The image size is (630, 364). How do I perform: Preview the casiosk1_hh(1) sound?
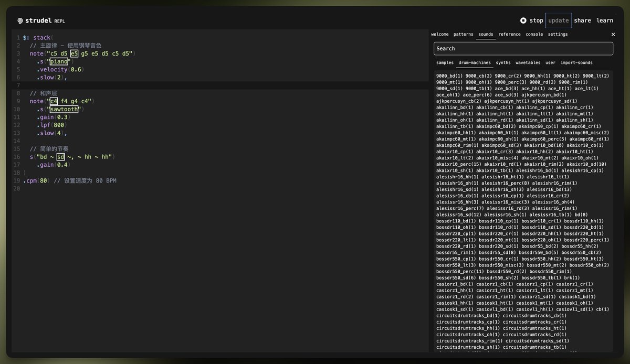click(x=455, y=303)
